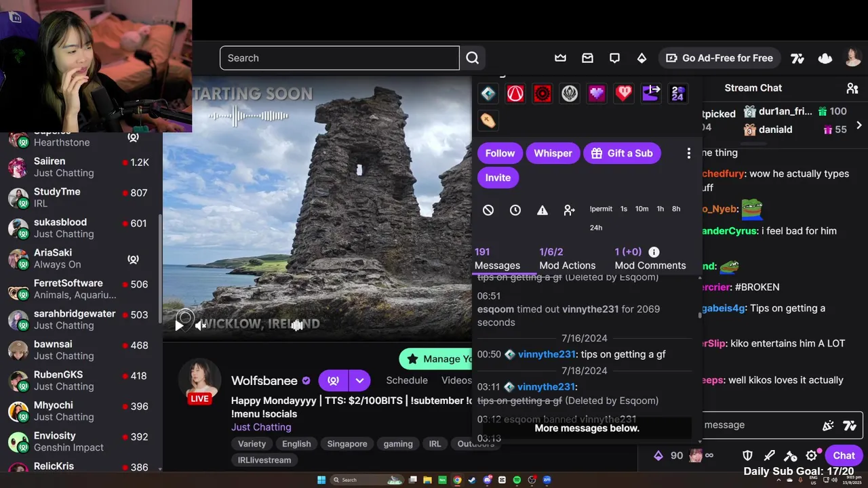Image resolution: width=868 pixels, height=488 pixels.
Task: Click Mod Comments info icon
Action: [654, 251]
